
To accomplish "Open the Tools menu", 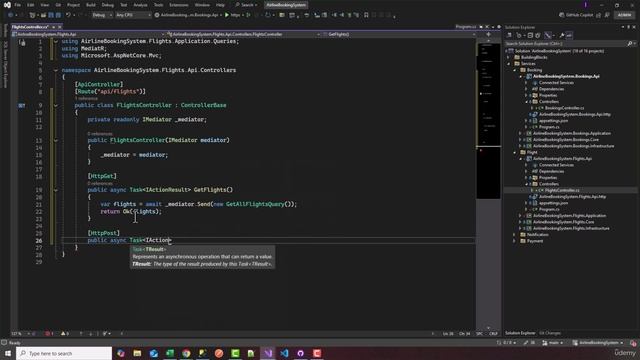I will coord(158,5).
